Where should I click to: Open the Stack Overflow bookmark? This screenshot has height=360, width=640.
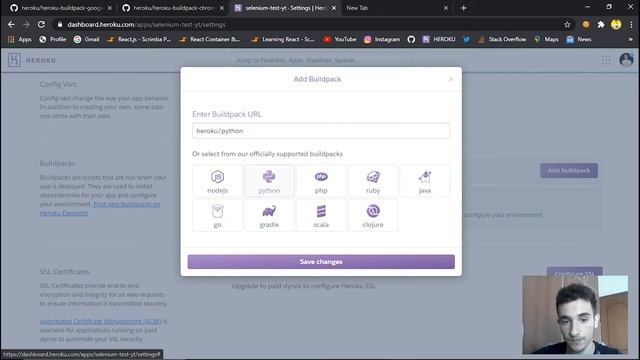(x=502, y=39)
